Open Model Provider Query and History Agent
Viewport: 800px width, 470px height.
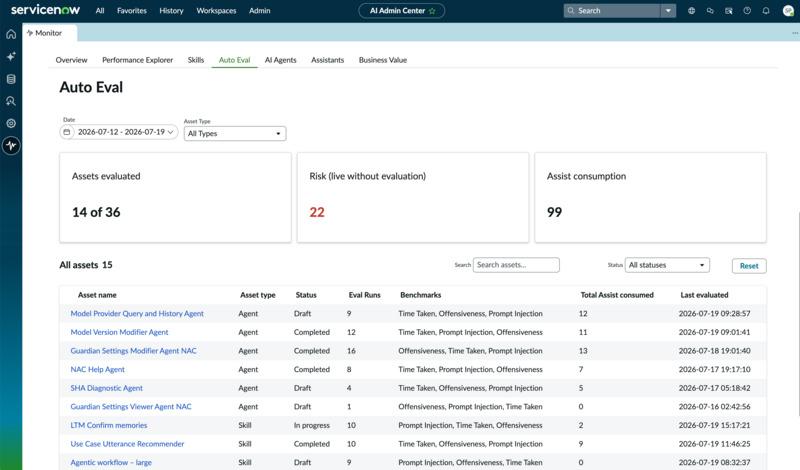[137, 313]
